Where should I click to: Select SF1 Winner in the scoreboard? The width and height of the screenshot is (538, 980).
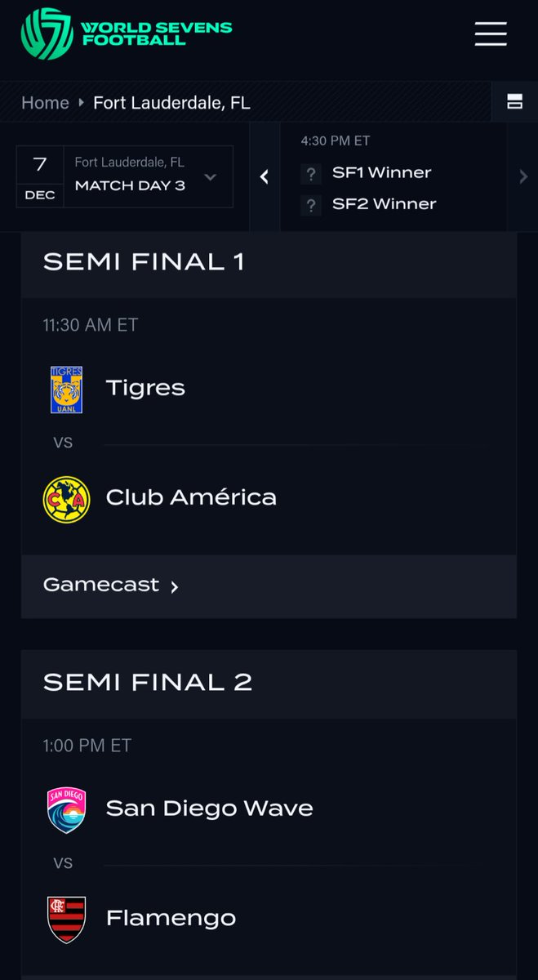click(381, 173)
